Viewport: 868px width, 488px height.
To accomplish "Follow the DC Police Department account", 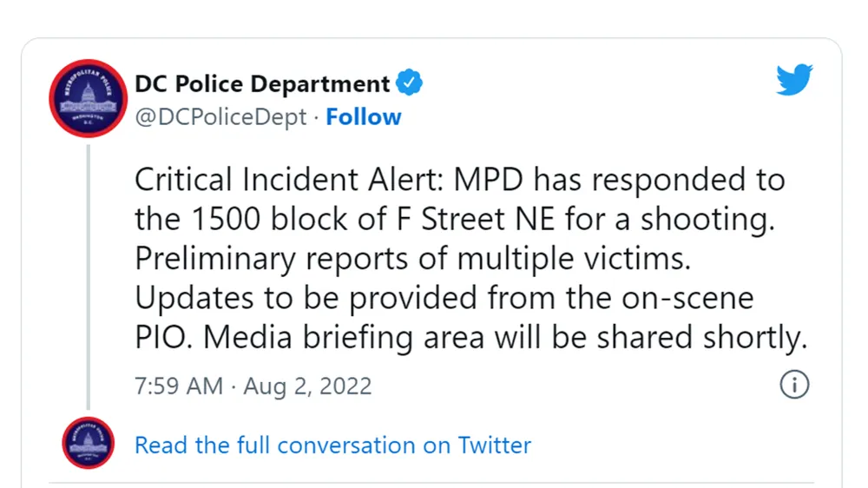I will pyautogui.click(x=364, y=116).
